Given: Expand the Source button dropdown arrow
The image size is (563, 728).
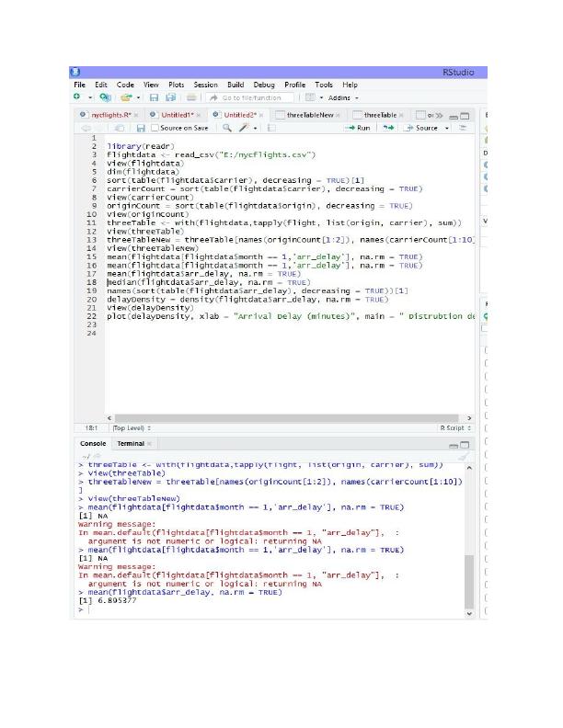Looking at the screenshot, I should pos(448,128).
